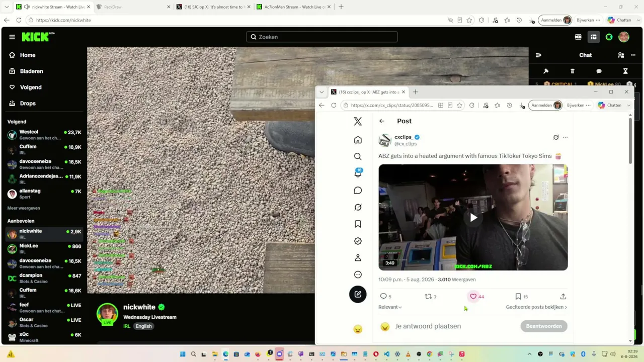The image size is (644, 362).
Task: Click the chat hourglass slow mode icon
Action: [x=625, y=71]
